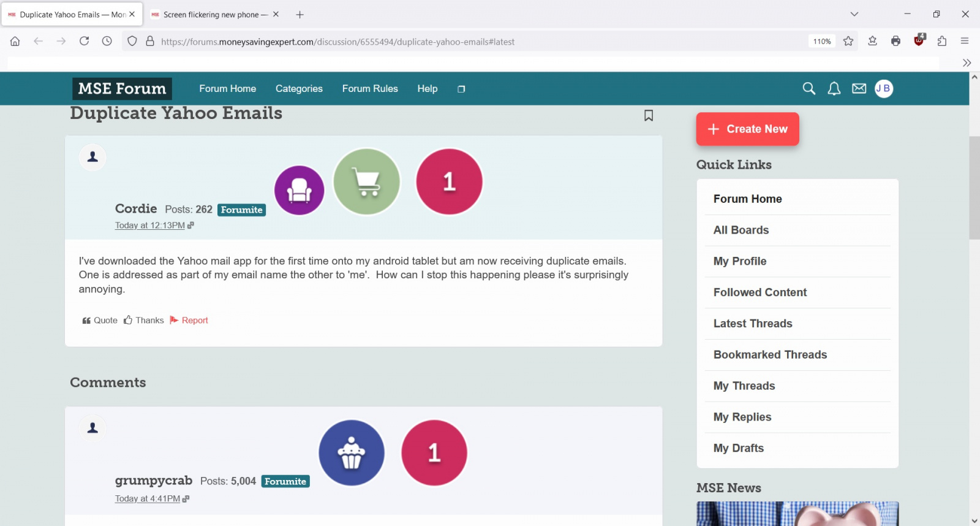Click grumpycrab's profile avatar icon

click(92, 428)
